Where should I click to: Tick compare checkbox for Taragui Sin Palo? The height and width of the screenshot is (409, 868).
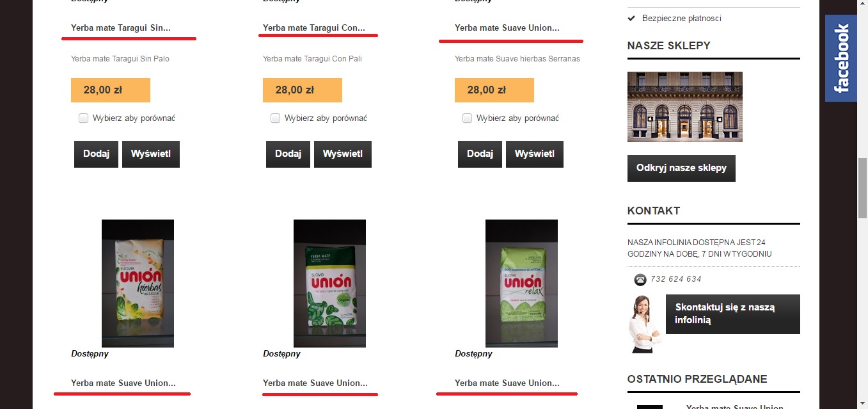point(83,118)
